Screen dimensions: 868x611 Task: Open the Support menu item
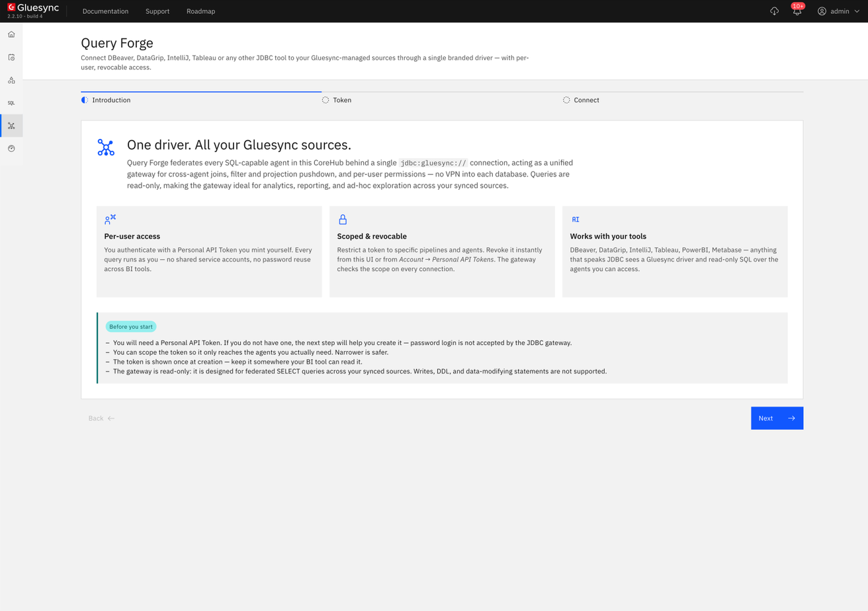(157, 11)
